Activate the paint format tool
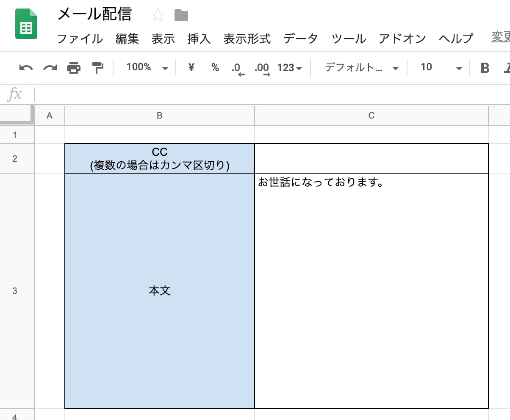Viewport: 510px width, 420px height. [x=98, y=67]
